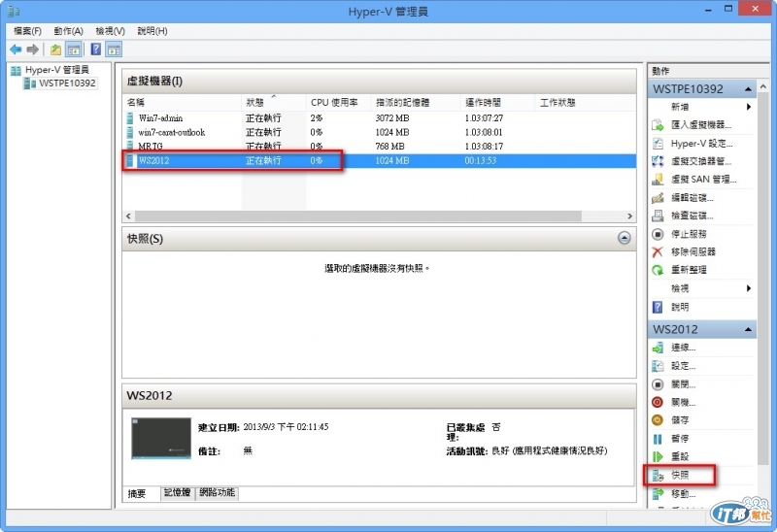Screen dimensions: 777x532
Task: Select the win7-carat-outlook virtual machine row
Action: coord(379,132)
